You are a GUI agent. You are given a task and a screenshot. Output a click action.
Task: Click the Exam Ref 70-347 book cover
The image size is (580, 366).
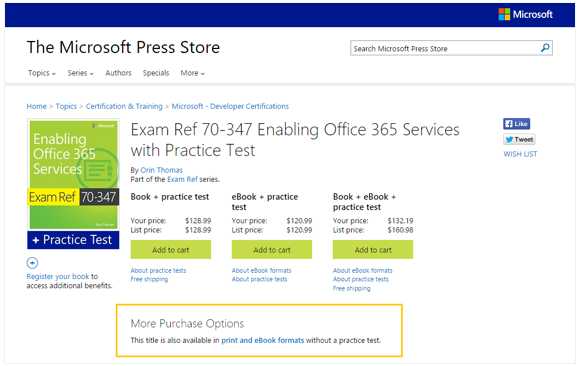(73, 184)
